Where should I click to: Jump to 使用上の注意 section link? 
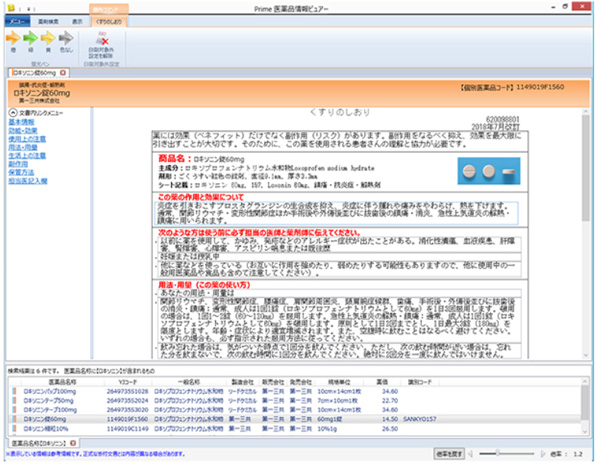pos(27,139)
